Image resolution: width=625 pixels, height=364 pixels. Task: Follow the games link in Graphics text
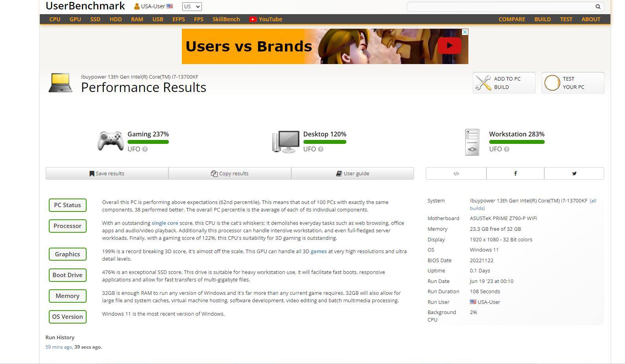[318, 251]
